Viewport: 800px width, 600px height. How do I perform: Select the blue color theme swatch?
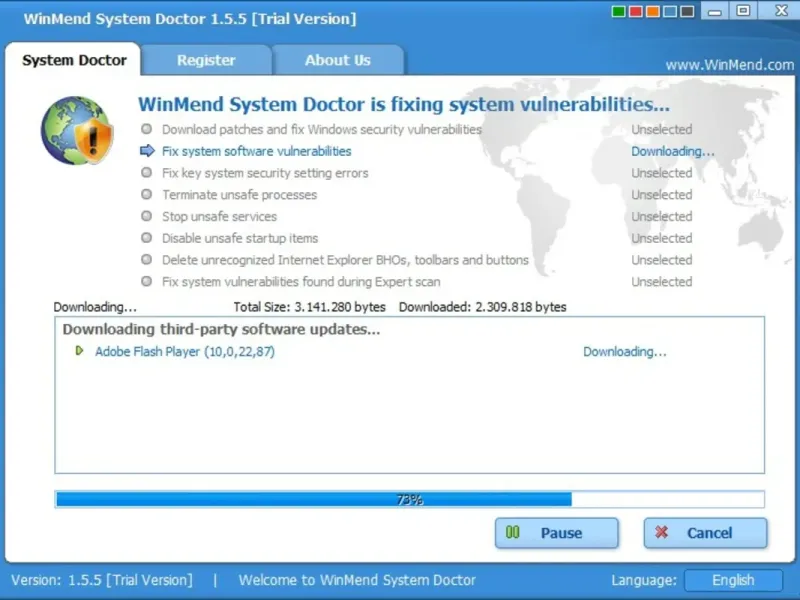pyautogui.click(x=670, y=11)
